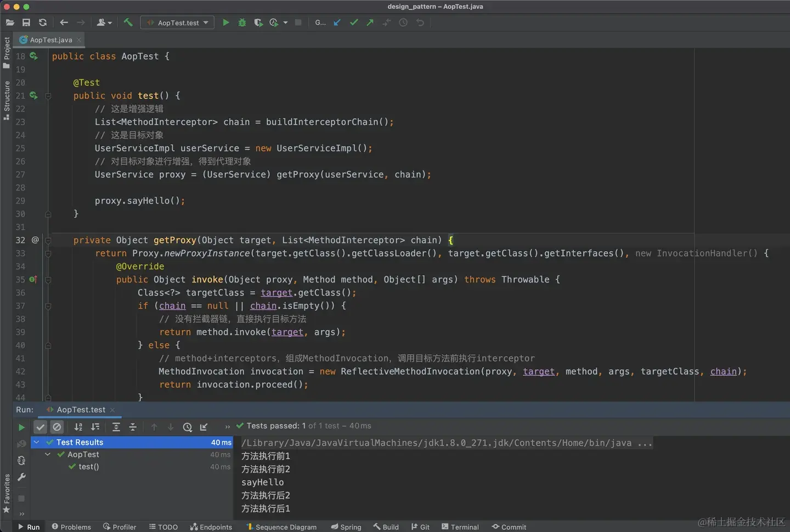This screenshot has height=532, width=790.
Task: Click the @Test annotation on line 20
Action: pyautogui.click(x=87, y=82)
